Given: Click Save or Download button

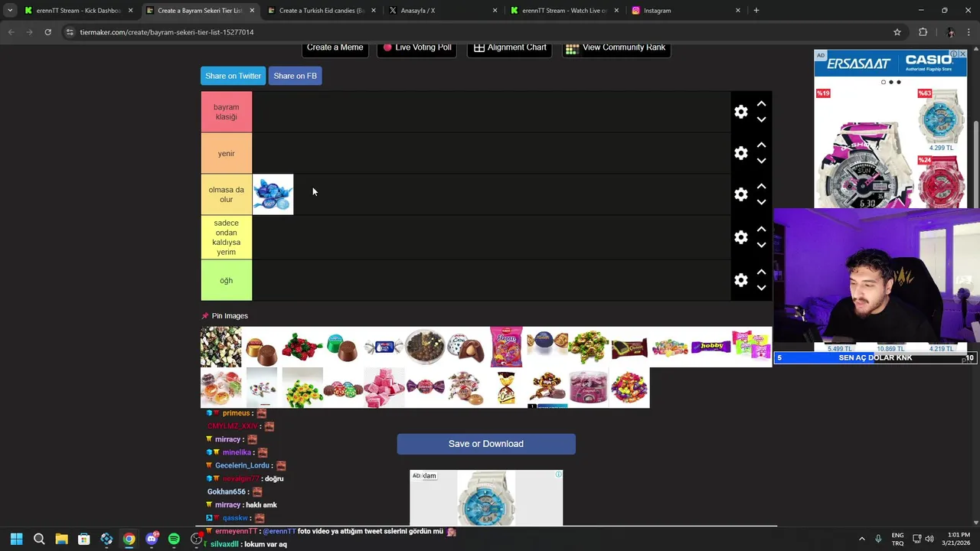Looking at the screenshot, I should click(486, 444).
